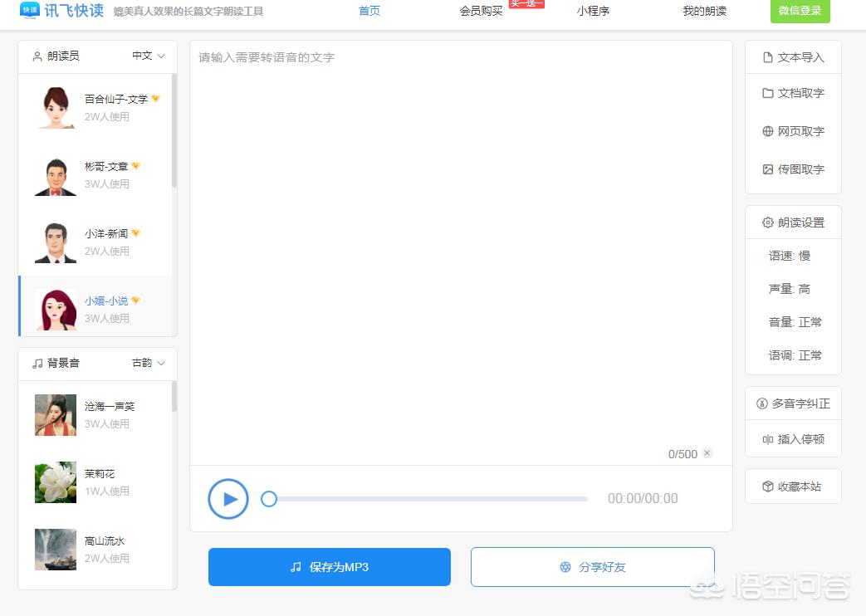This screenshot has height=616, width=866.
Task: Click the 网页取字 globe icon
Action: (768, 131)
